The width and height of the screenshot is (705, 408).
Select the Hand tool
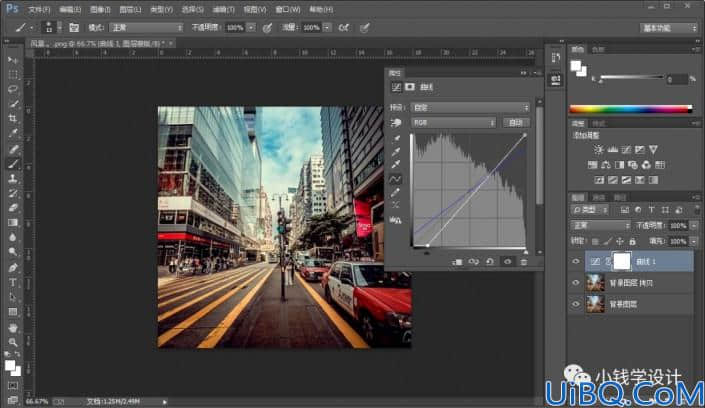(13, 327)
